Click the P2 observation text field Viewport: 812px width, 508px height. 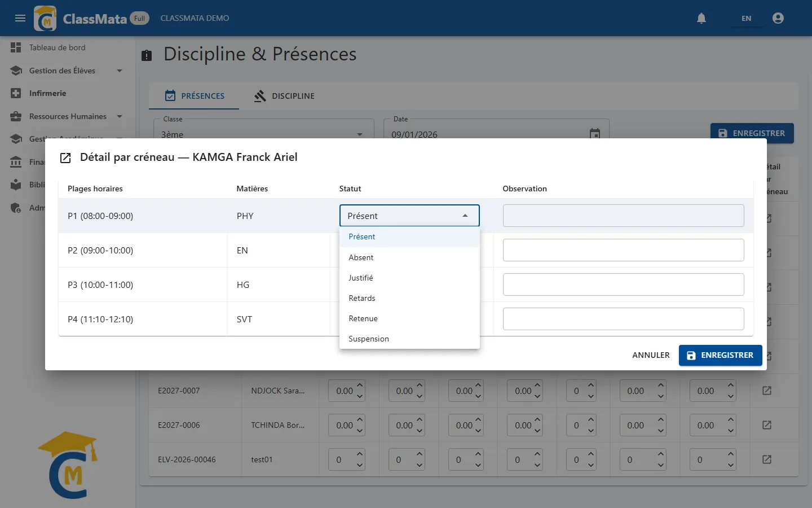pos(623,250)
